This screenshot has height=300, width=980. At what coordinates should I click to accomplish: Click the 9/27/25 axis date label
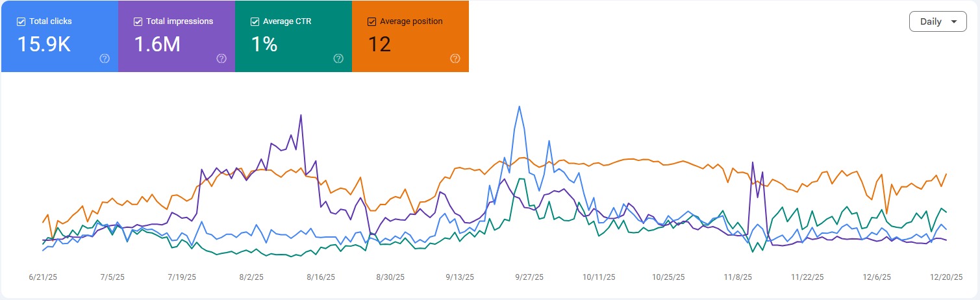click(529, 277)
